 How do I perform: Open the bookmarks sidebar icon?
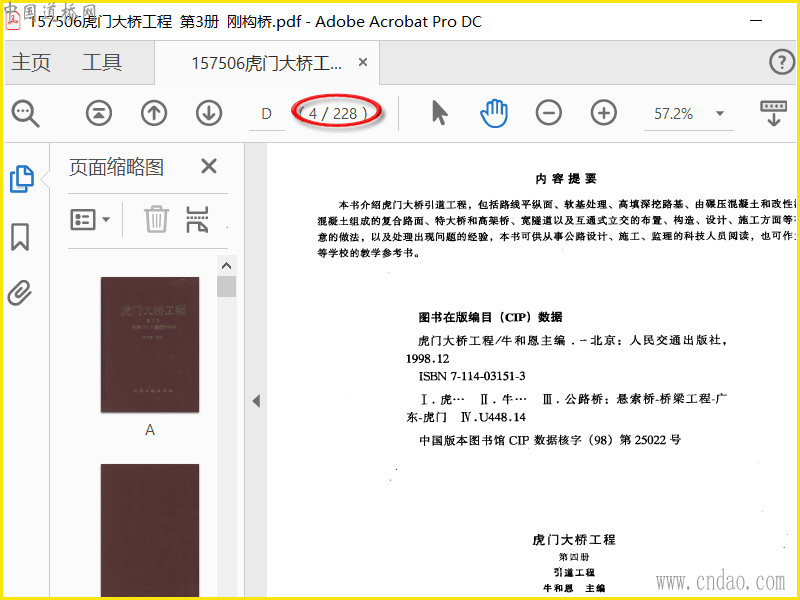tap(20, 237)
